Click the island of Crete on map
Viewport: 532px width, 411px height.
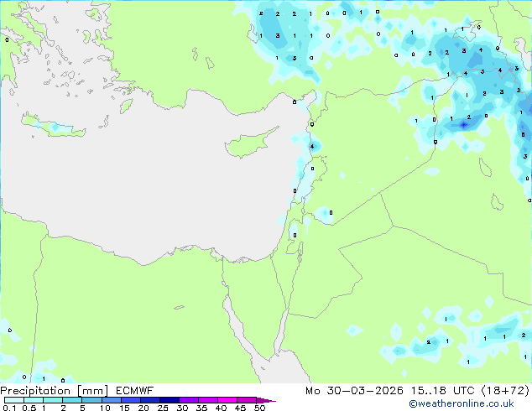click(53, 126)
